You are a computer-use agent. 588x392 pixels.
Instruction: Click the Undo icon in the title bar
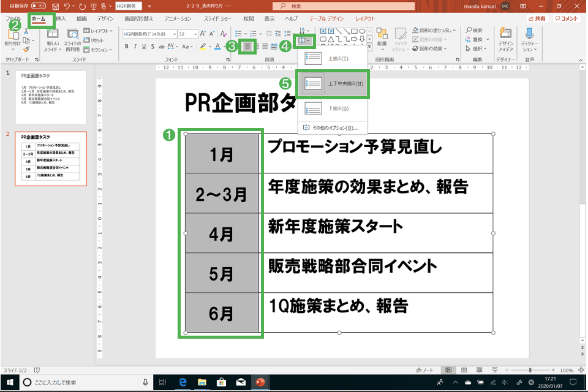pos(67,6)
